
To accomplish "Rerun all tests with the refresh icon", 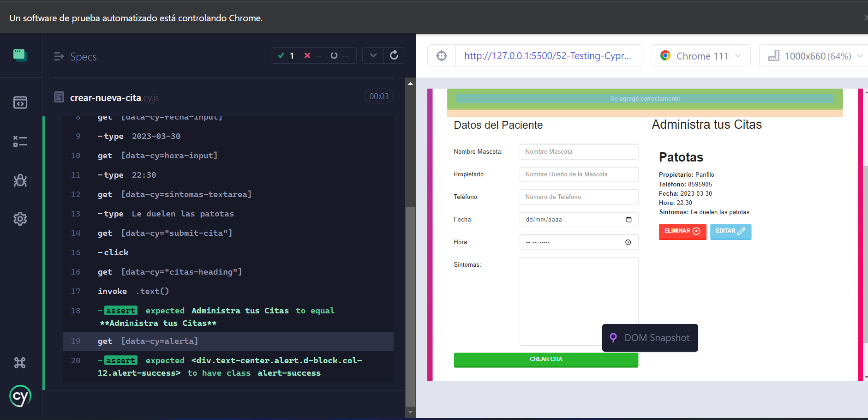I will click(x=394, y=55).
